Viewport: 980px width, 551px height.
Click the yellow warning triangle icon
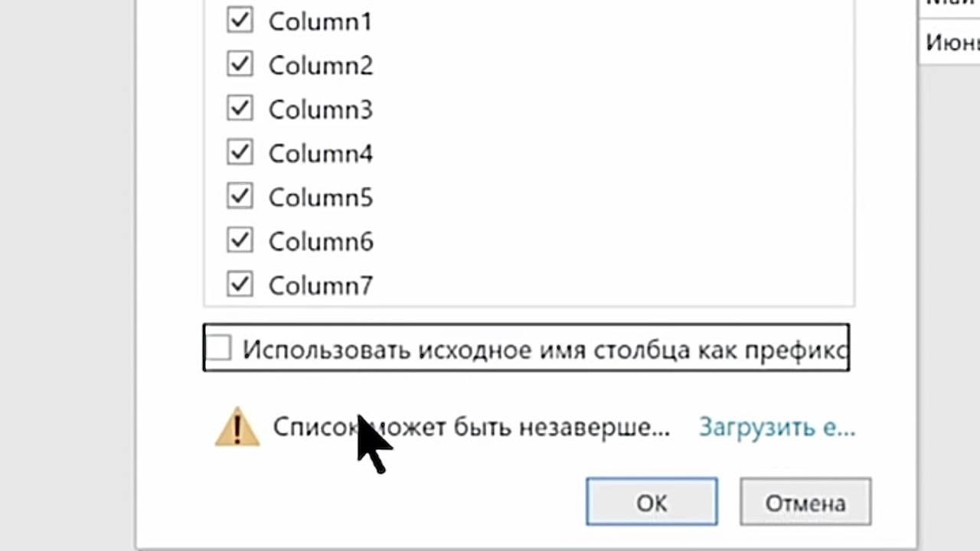(x=237, y=427)
